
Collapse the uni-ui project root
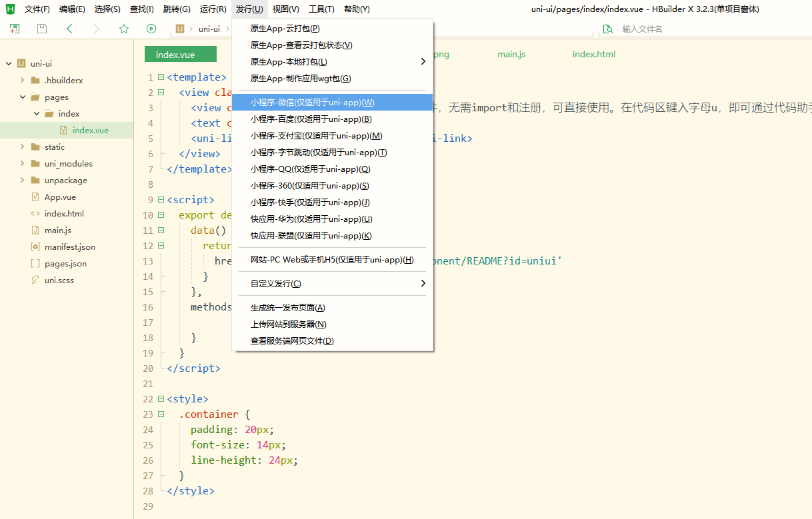click(x=9, y=63)
